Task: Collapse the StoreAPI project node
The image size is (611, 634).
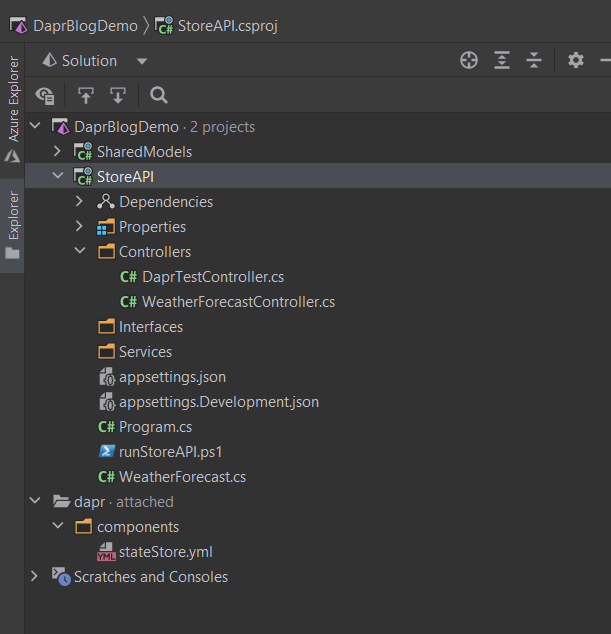Action: tap(58, 176)
